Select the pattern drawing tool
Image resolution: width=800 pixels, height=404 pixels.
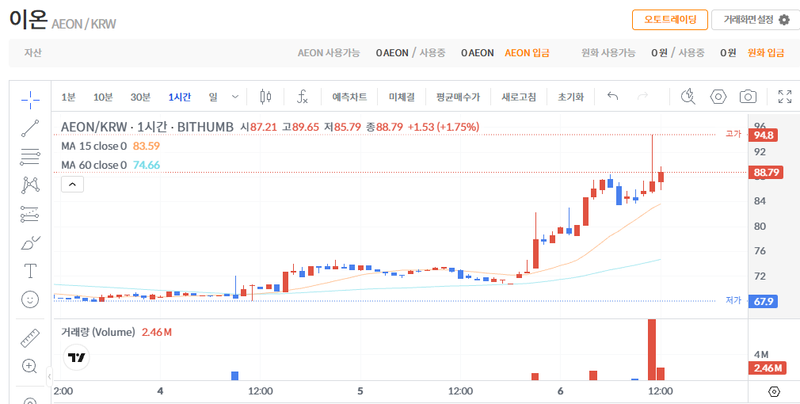30,185
